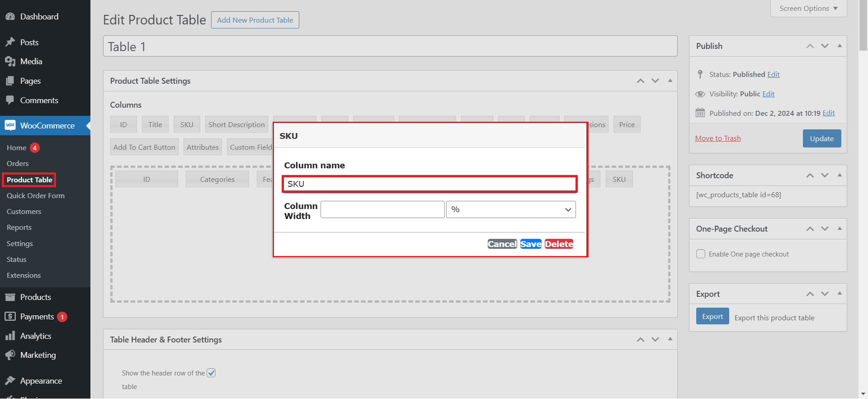Open Quick Order Form submenu item

36,196
